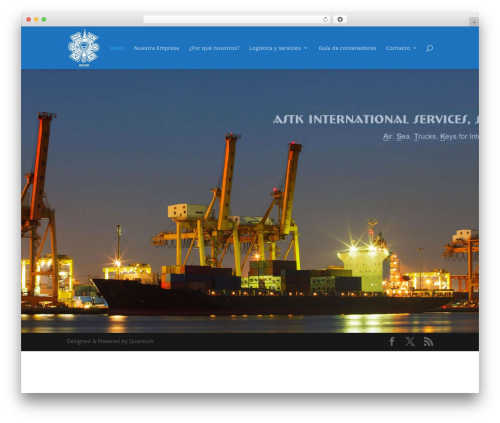The width and height of the screenshot is (500, 423).
Task: Open Guía de contenedores page
Action: click(347, 48)
